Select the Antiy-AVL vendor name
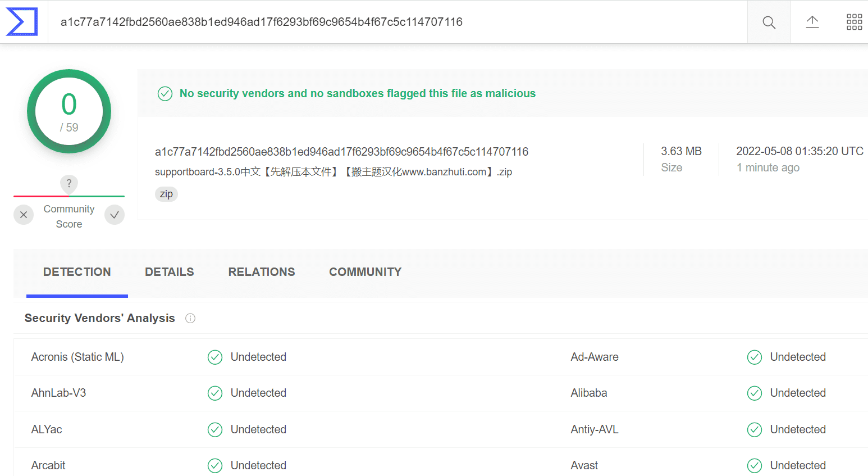 [x=595, y=429]
